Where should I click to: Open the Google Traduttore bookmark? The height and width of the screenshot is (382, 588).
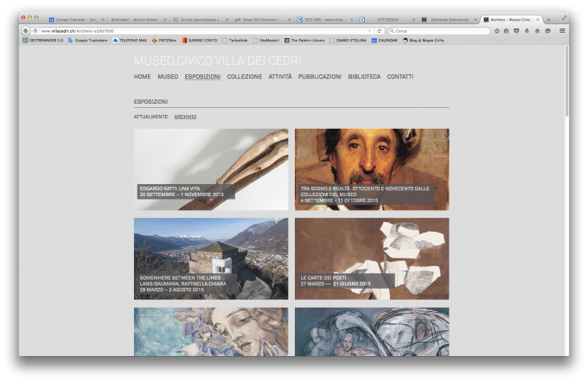click(87, 41)
